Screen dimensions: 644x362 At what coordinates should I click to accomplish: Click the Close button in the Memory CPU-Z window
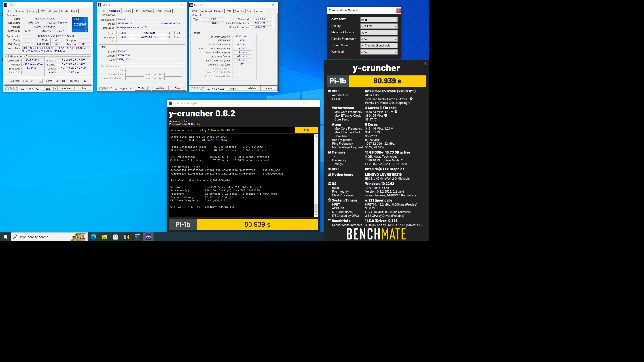(269, 88)
